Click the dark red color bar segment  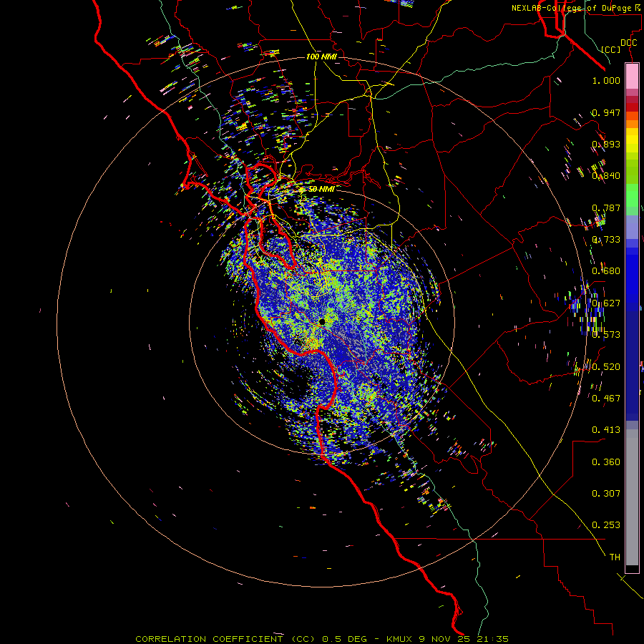632,107
